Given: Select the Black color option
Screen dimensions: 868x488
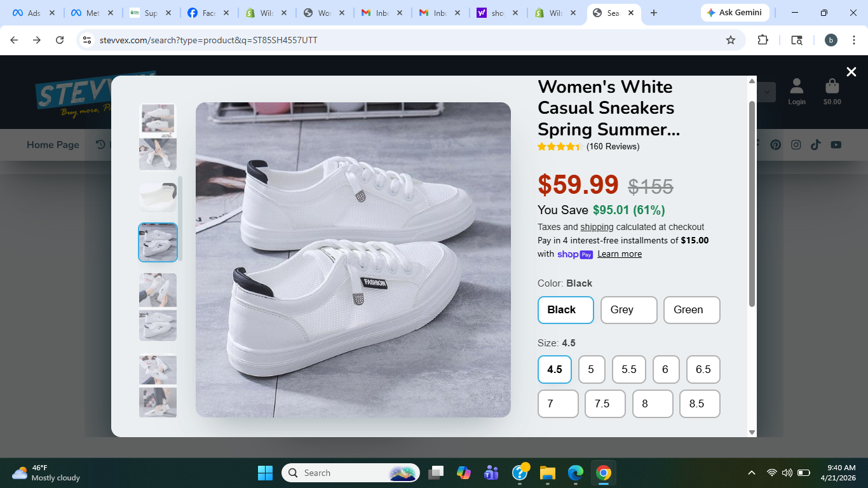Looking at the screenshot, I should (566, 310).
